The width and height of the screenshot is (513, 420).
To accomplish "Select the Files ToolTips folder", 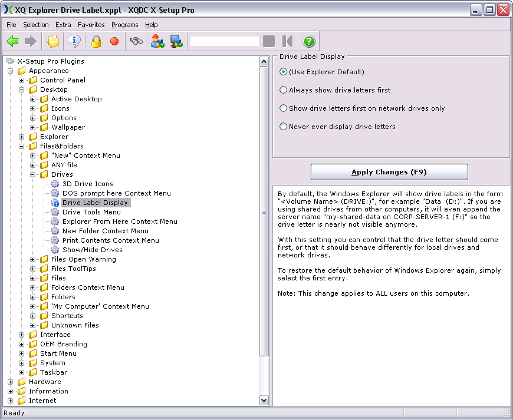I will point(74,269).
